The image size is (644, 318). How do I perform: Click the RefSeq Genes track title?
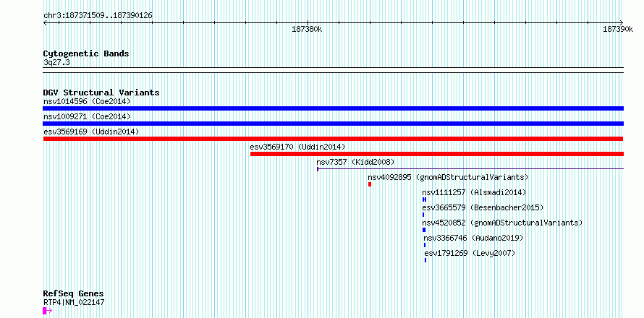[x=74, y=294]
